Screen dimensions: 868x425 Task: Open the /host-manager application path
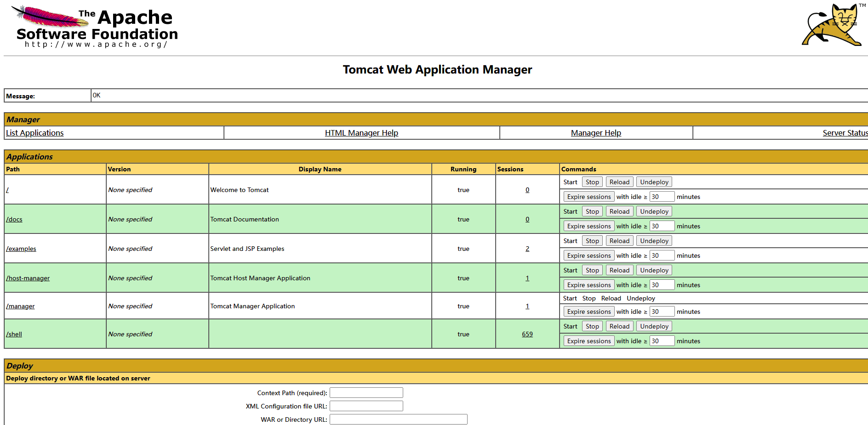[28, 278]
